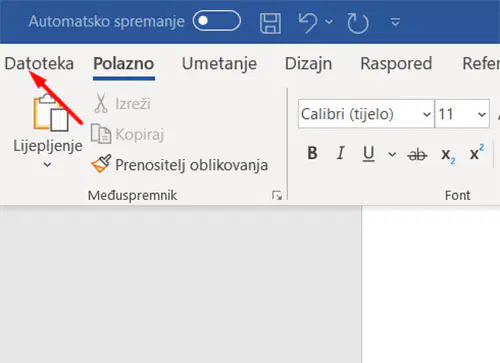Screen dimensions: 500x363
Task: Click the Izreži scissors button
Action: [122, 104]
